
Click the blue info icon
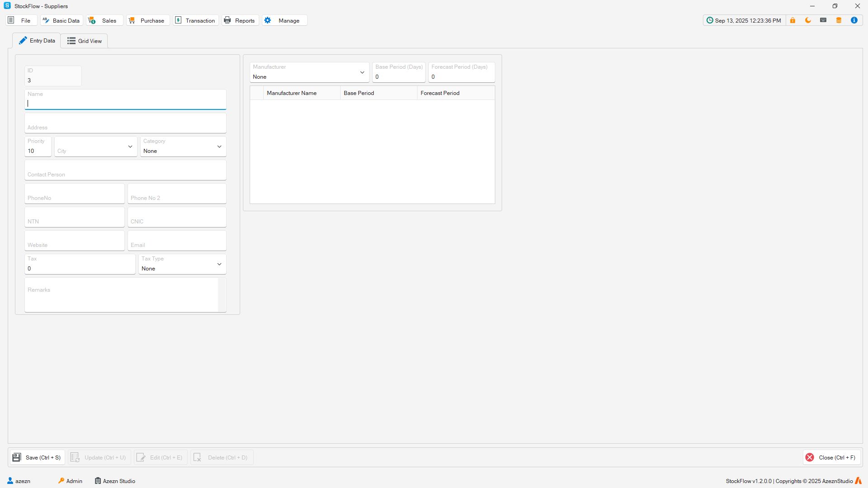coord(854,20)
